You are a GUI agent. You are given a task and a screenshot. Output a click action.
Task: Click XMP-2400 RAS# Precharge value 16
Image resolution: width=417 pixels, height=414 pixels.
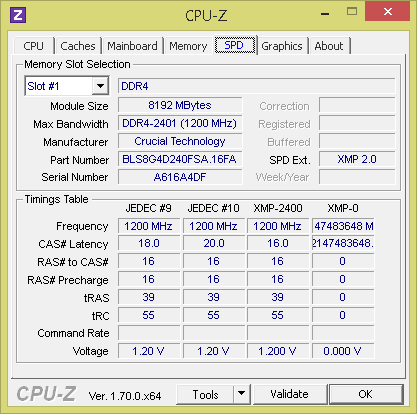coord(278,279)
